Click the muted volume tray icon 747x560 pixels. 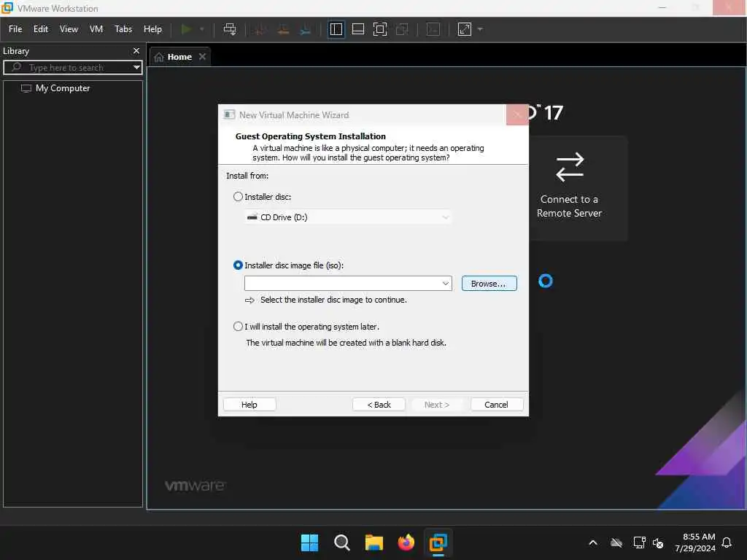coord(659,542)
